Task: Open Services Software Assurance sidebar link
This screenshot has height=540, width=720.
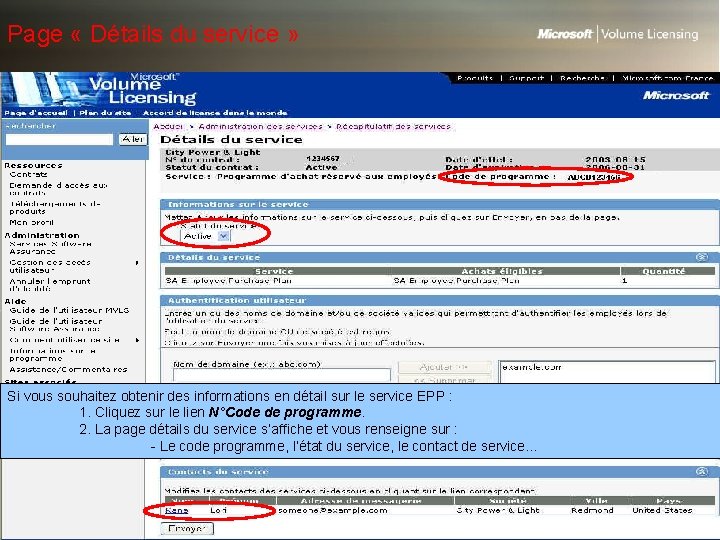Action: (51, 248)
